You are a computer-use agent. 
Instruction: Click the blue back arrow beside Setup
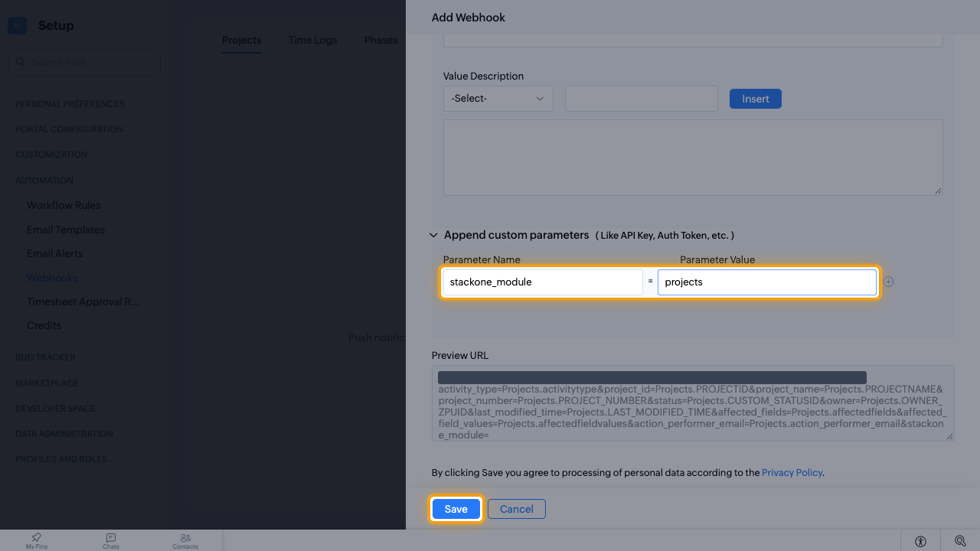point(17,25)
